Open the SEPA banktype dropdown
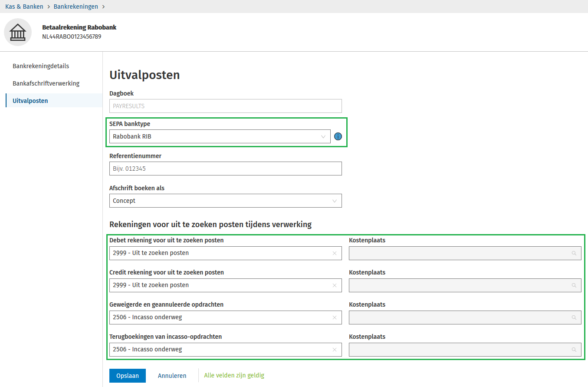 point(220,136)
